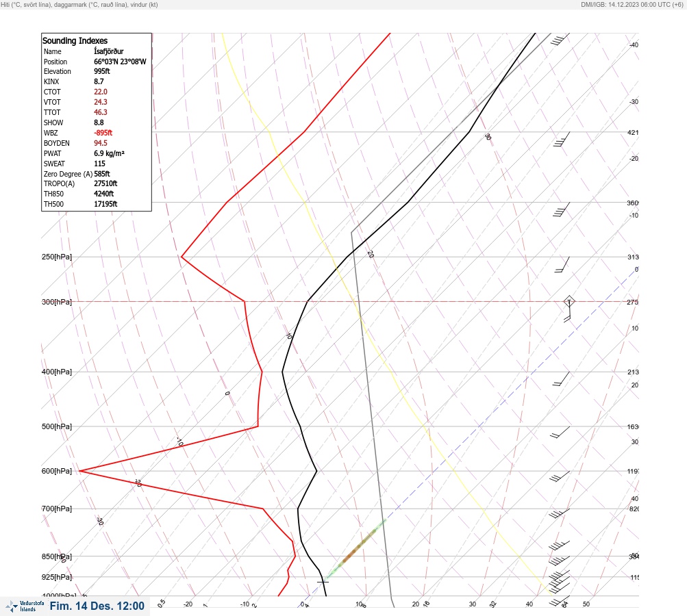Click the '-30' label on right axis
Viewport: 687px width, 616px height.
point(634,102)
